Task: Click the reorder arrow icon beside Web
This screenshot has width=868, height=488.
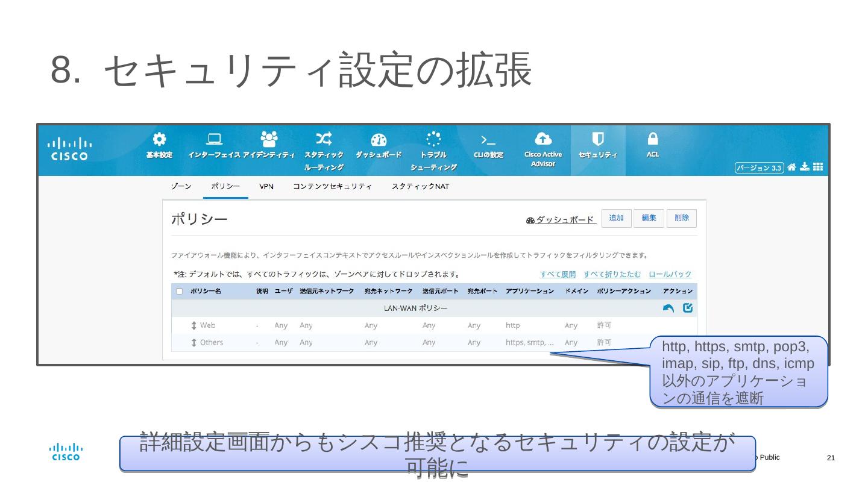Action: tap(193, 325)
